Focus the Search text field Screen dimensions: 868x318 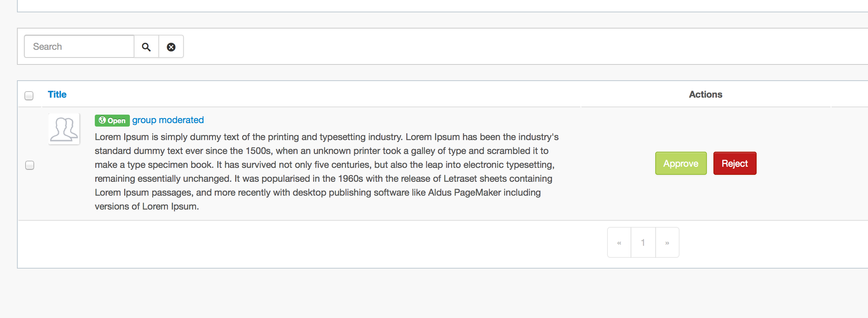coord(79,47)
